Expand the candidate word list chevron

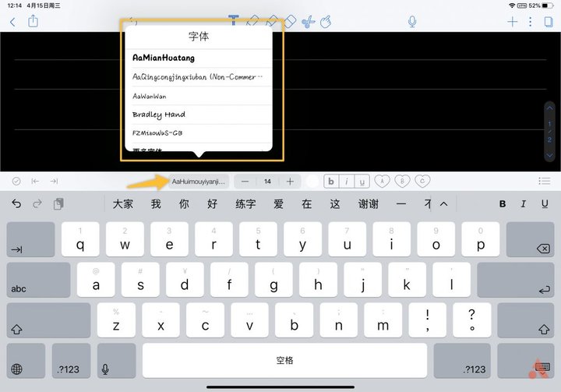coord(443,204)
